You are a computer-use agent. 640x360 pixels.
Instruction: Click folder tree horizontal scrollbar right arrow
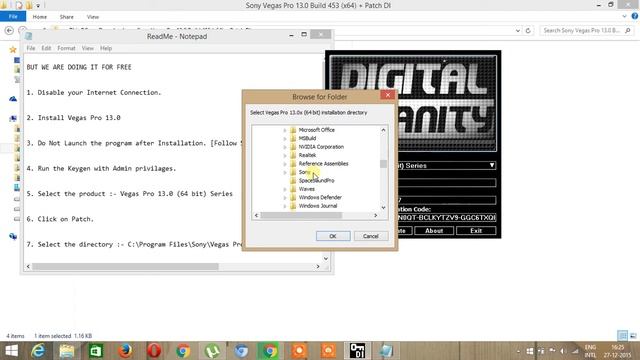point(376,215)
